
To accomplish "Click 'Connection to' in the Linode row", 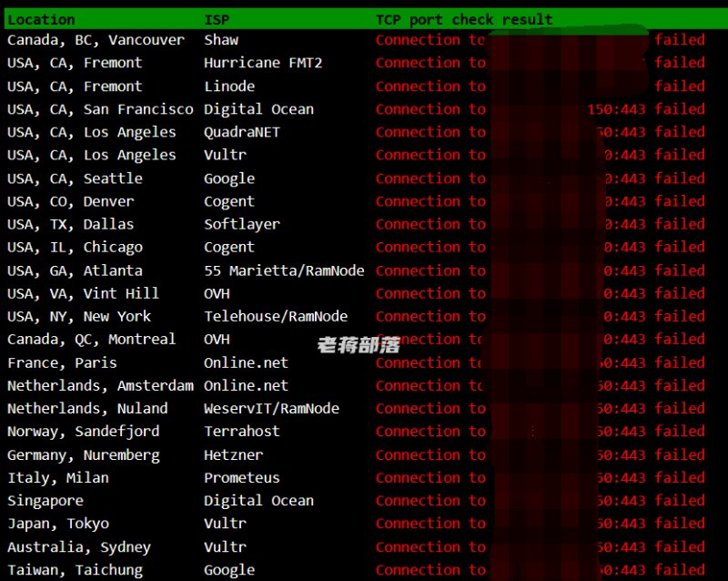I will tap(430, 87).
